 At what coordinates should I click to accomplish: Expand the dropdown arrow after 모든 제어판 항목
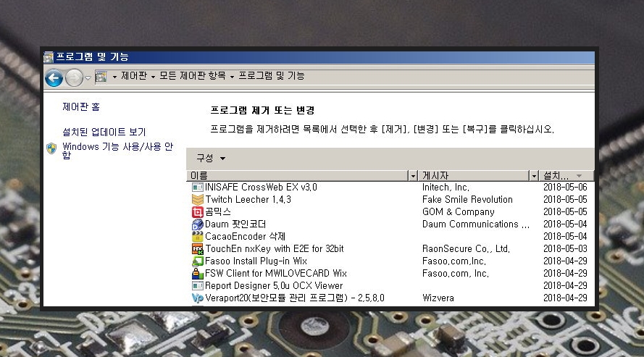[232, 77]
